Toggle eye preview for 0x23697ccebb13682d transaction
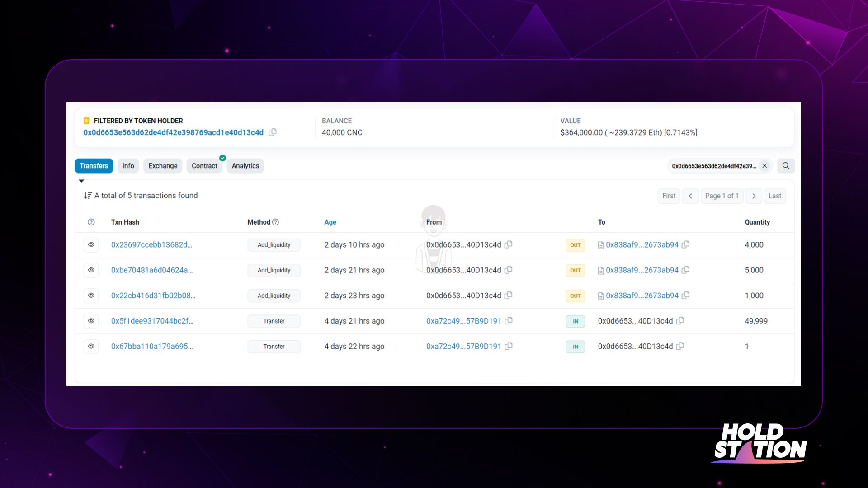The height and width of the screenshot is (488, 868). (91, 244)
